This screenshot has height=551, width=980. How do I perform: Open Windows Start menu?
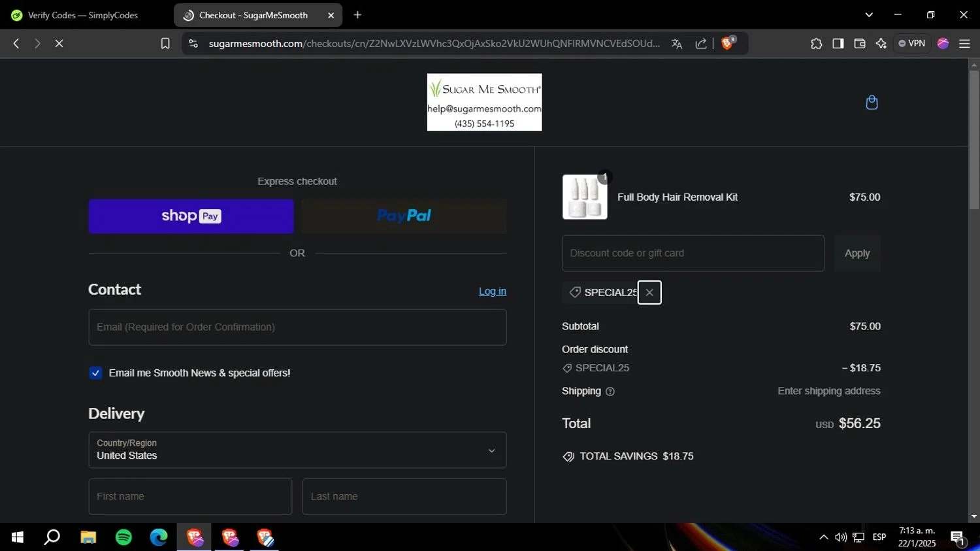pyautogui.click(x=18, y=537)
